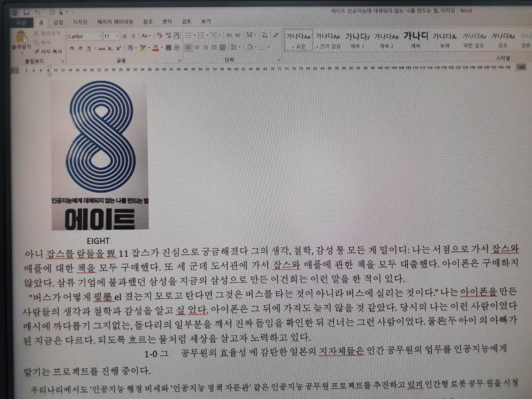Toggle center alignment
This screenshot has height=399, width=532.
click(x=197, y=47)
